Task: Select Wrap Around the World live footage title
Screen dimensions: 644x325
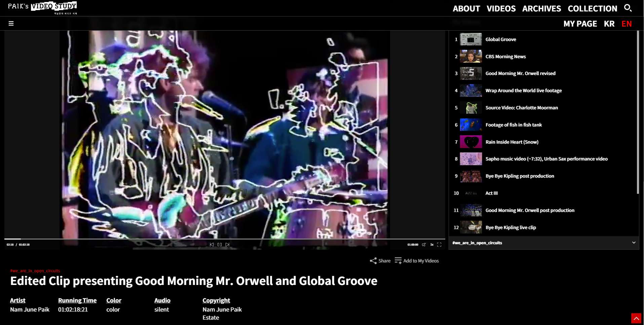Action: click(x=524, y=91)
